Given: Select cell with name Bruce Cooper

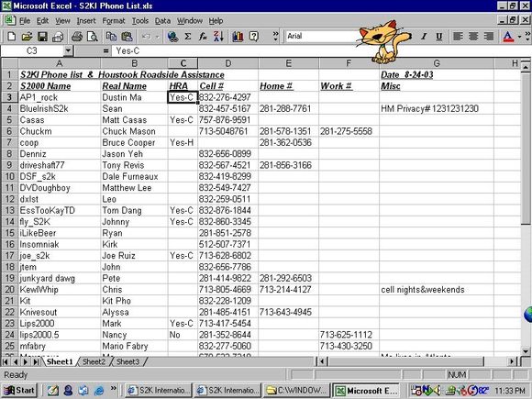Looking at the screenshot, I should coord(134,142).
